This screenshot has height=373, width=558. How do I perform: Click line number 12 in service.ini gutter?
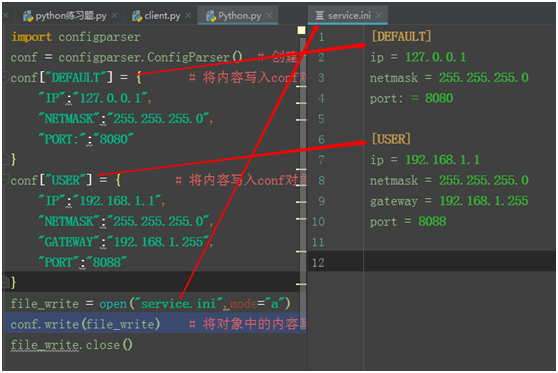[x=318, y=263]
